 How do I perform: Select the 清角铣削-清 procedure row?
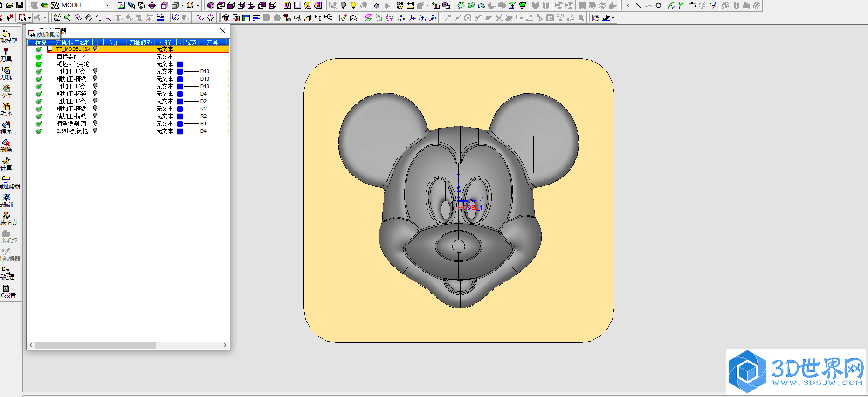point(128,123)
